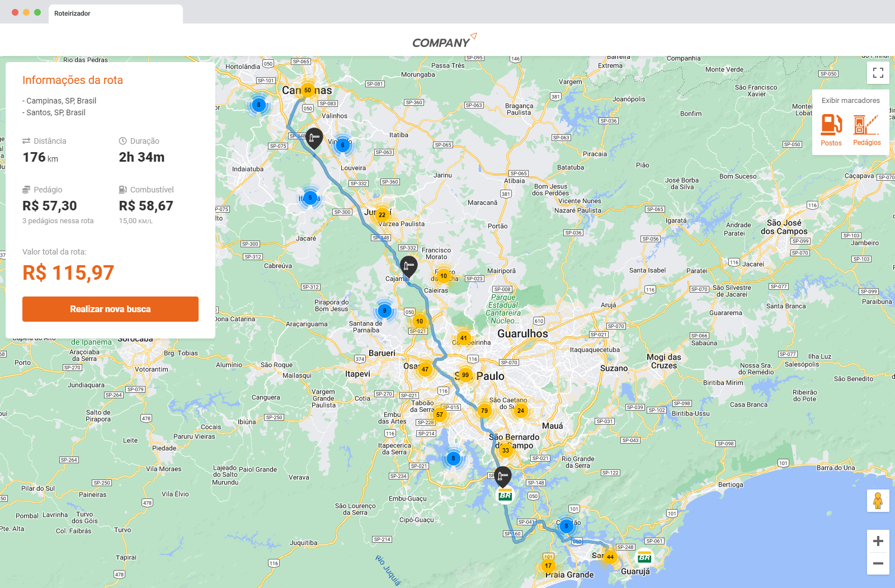The height and width of the screenshot is (588, 895).
Task: Open blue cluster 5 near Itupeva
Action: 310,197
